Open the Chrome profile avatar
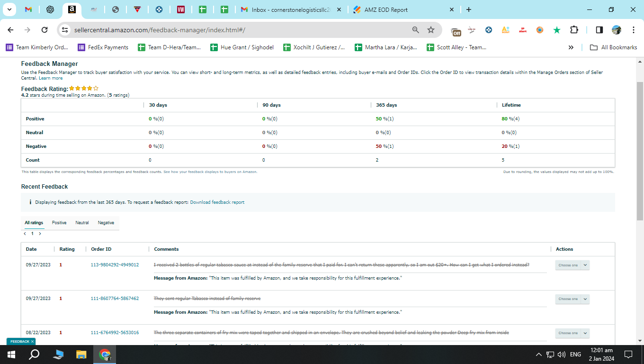Viewport: 644px width, 364px height. [x=616, y=30]
